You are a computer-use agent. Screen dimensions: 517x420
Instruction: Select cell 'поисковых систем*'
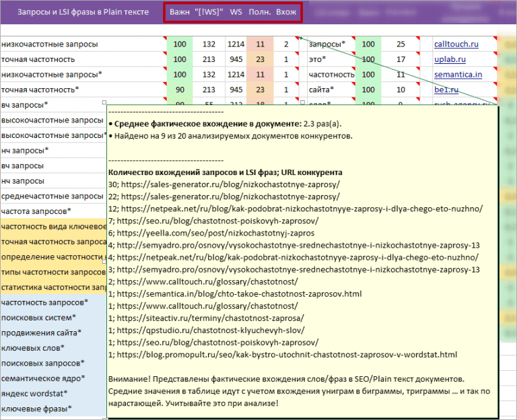click(53, 318)
